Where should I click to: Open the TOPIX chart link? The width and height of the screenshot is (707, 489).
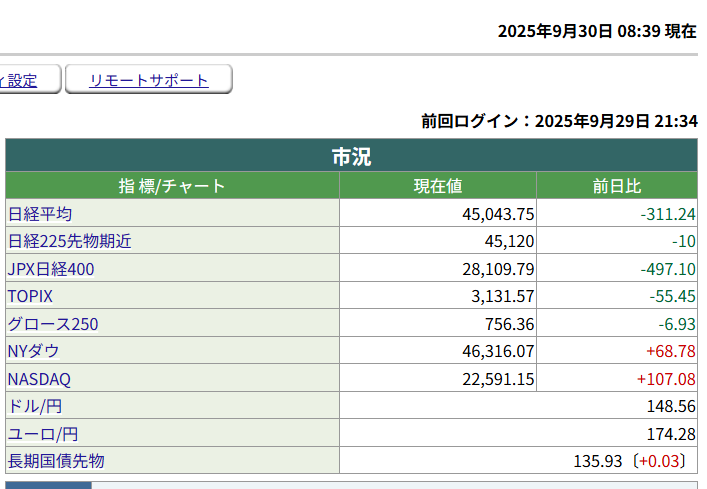pyautogui.click(x=30, y=296)
